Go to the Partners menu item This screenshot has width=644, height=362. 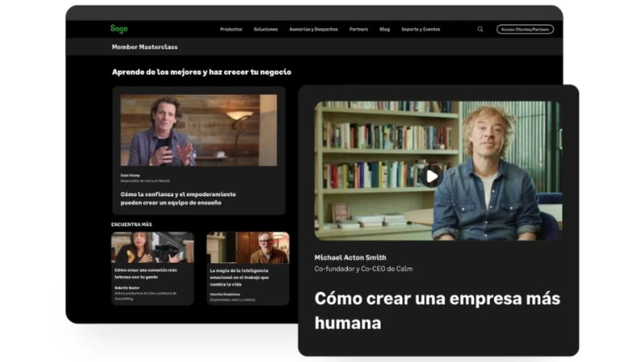click(358, 29)
